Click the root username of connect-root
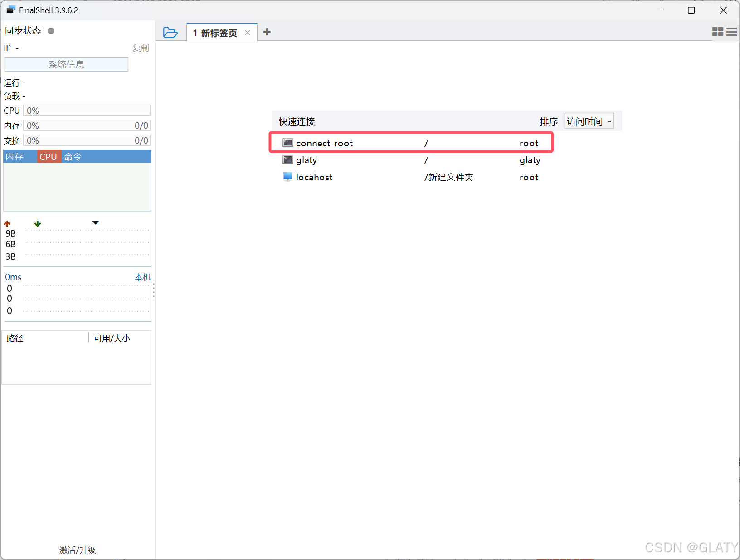The width and height of the screenshot is (740, 560). [529, 143]
